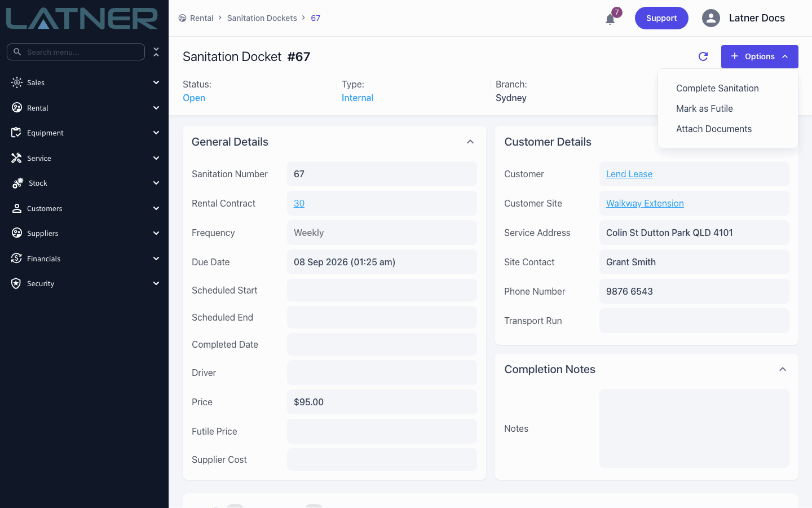Click the Equipment sidebar icon
This screenshot has height=508, width=812.
tap(16, 133)
